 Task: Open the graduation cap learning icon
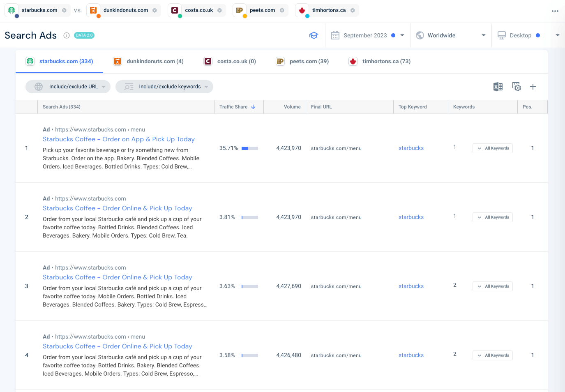[x=314, y=35]
